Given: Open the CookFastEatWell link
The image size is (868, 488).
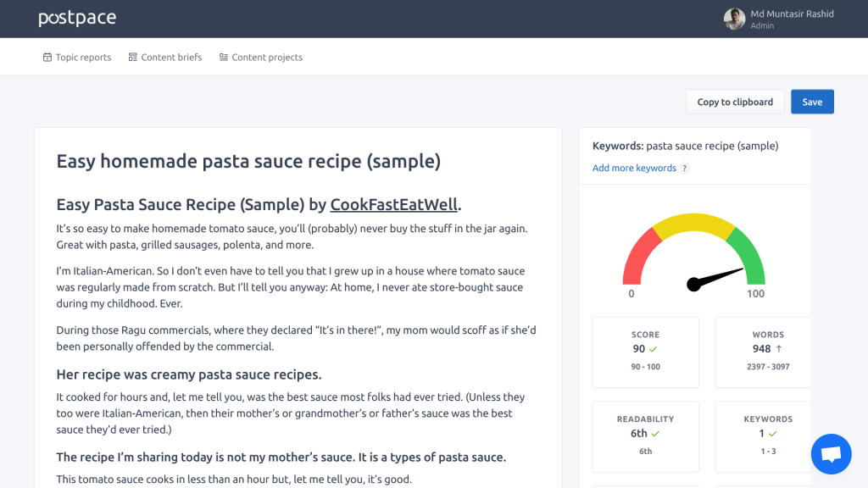Looking at the screenshot, I should (x=394, y=205).
